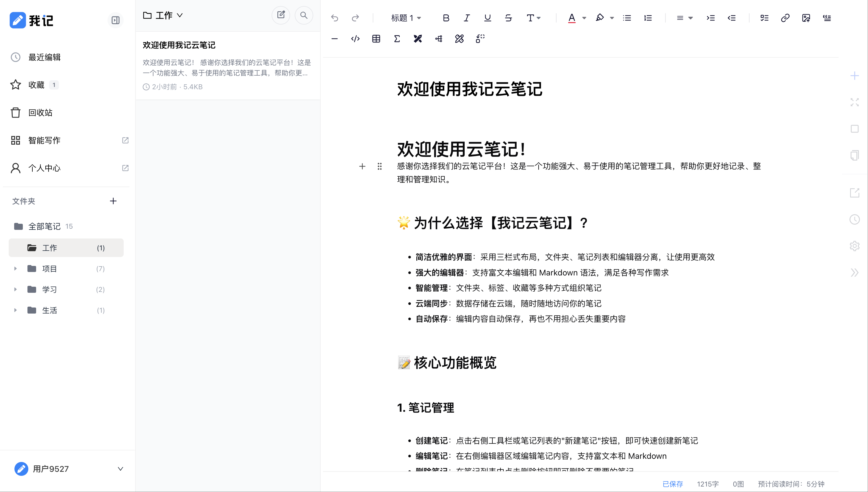Create a new note

tap(281, 15)
